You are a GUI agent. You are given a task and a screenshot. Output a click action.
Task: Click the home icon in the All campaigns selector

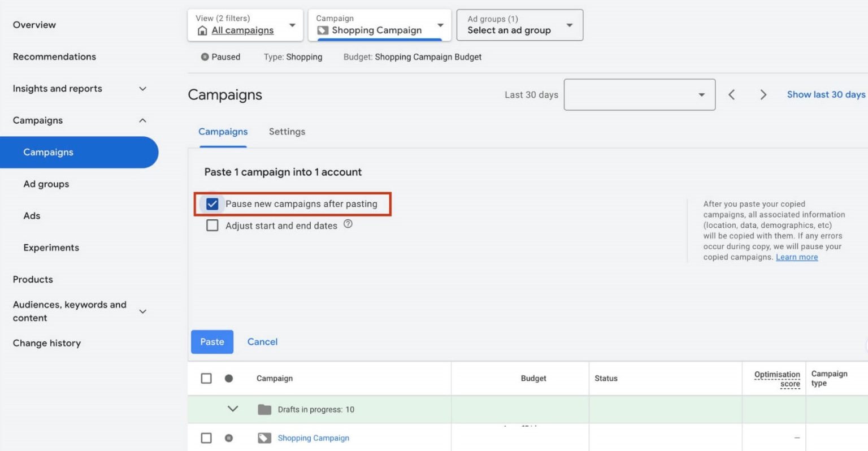(x=203, y=30)
